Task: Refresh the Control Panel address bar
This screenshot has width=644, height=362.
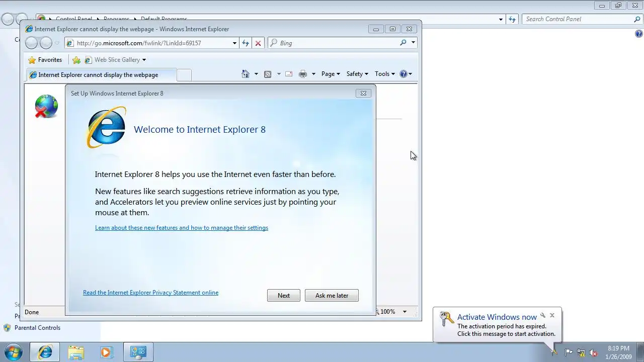Action: coord(512,19)
